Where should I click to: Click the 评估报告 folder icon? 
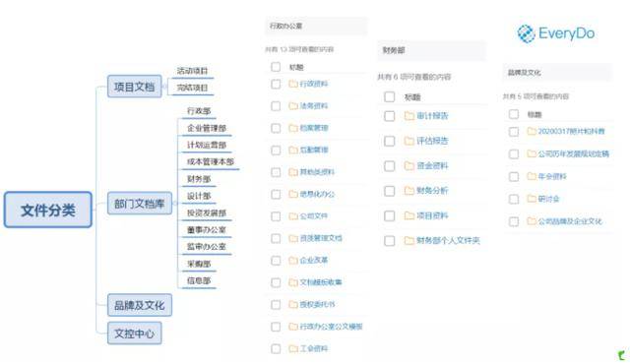pos(409,141)
